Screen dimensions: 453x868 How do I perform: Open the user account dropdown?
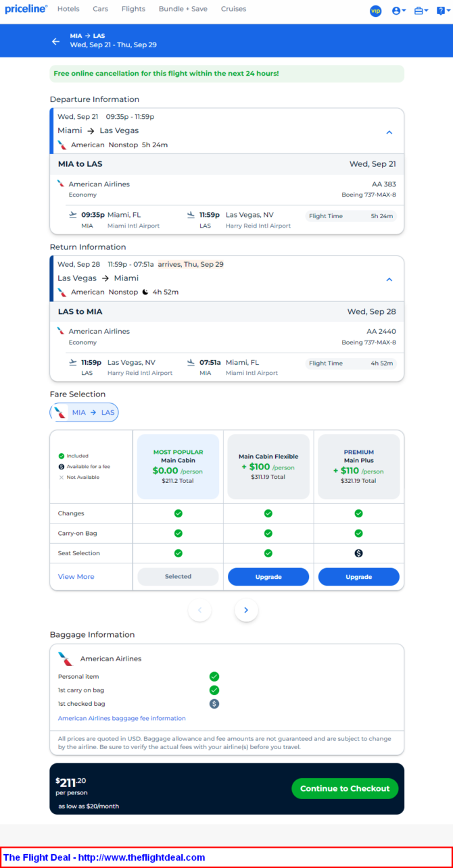coord(399,11)
